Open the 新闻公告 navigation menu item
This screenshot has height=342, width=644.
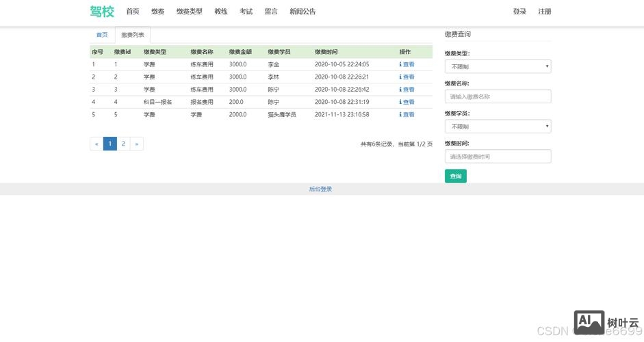[x=302, y=12]
